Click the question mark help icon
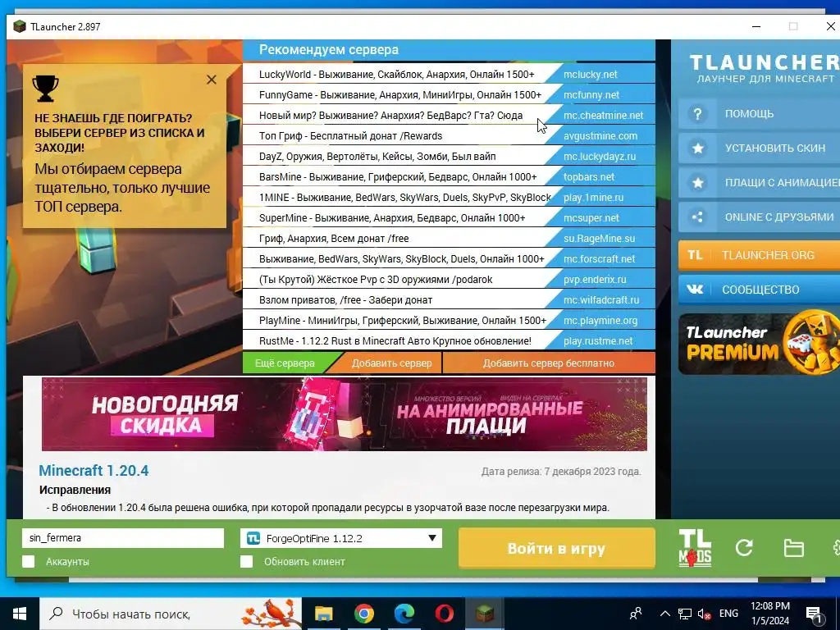The height and width of the screenshot is (630, 840). click(697, 114)
